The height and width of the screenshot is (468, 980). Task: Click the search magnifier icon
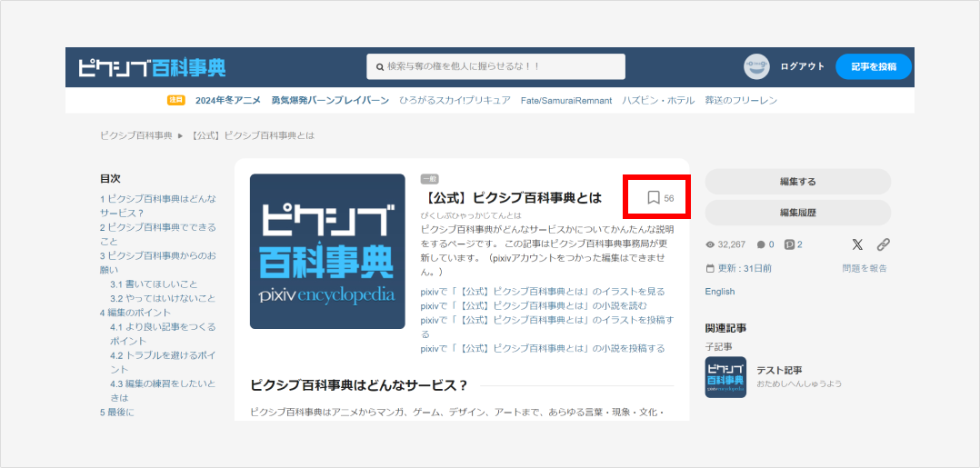[x=379, y=67]
